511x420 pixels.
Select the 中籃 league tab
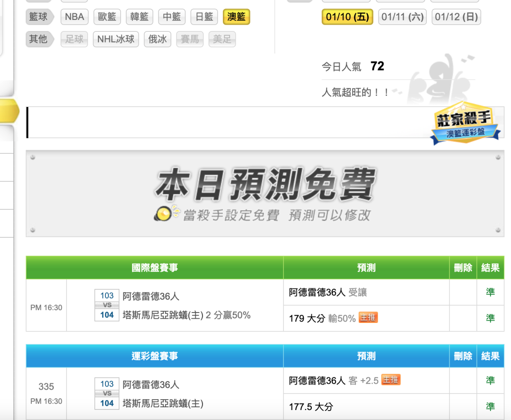(172, 17)
